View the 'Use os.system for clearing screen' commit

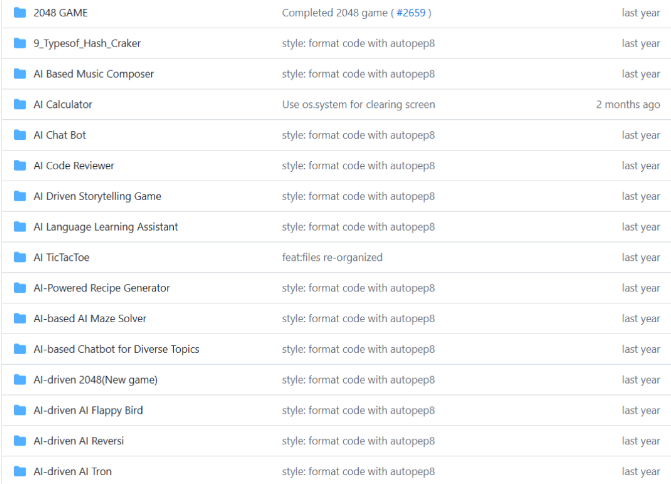pyautogui.click(x=358, y=105)
